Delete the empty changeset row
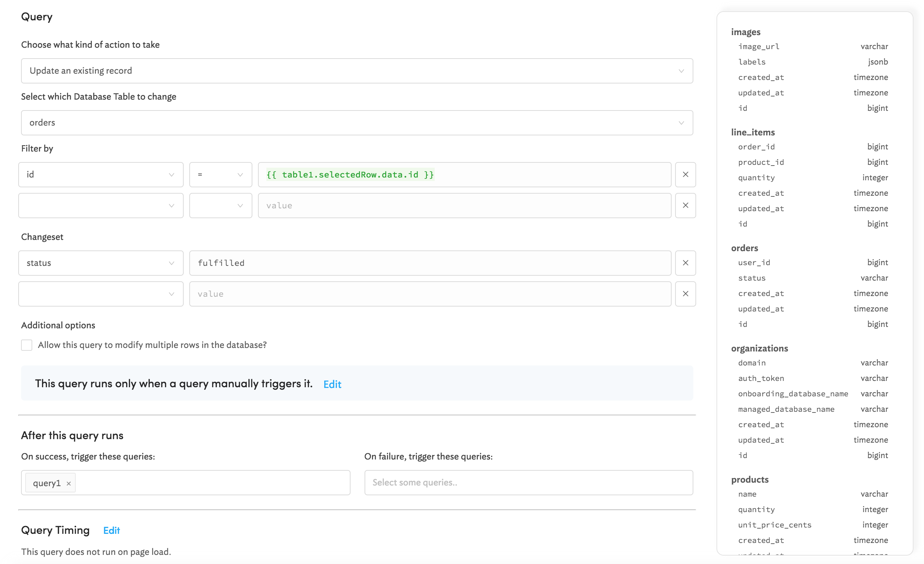 tap(685, 294)
